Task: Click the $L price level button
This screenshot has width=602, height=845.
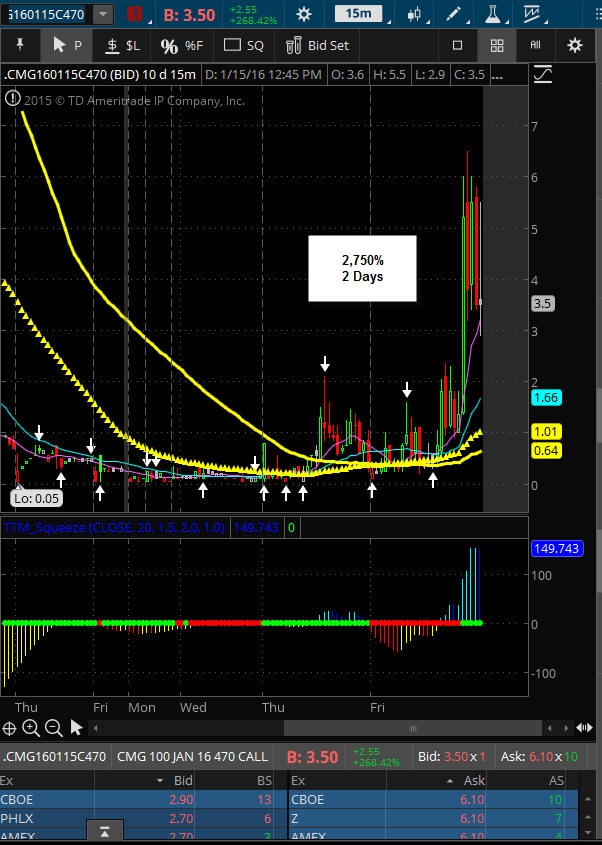Action: coord(124,46)
